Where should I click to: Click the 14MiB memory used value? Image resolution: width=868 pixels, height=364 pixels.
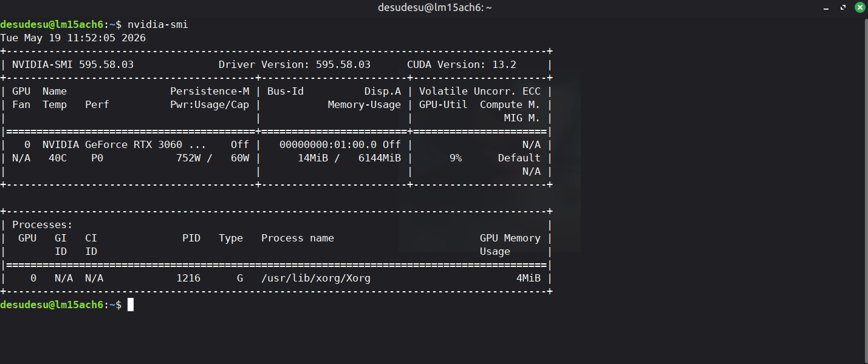(x=313, y=158)
